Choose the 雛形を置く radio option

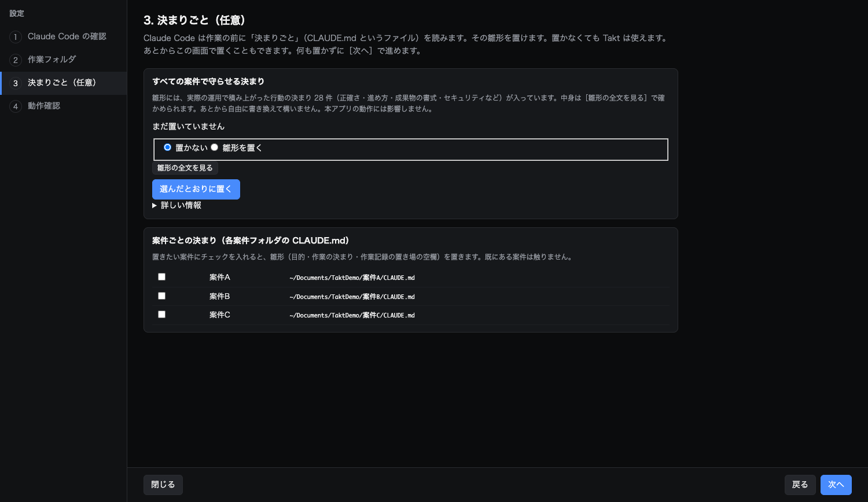[x=214, y=147]
